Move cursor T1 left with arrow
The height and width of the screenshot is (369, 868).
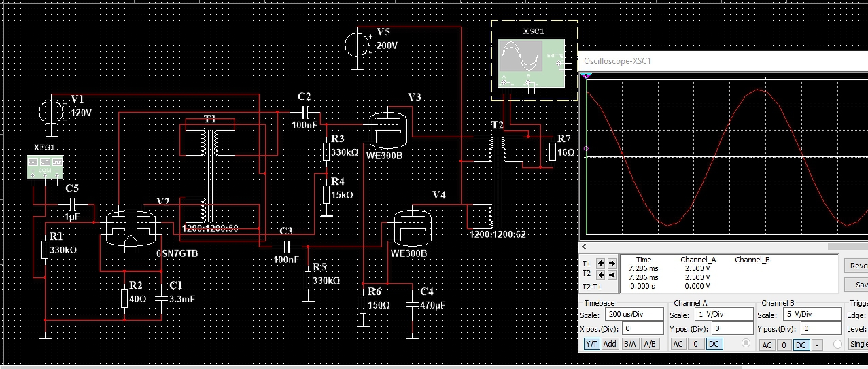coord(600,264)
